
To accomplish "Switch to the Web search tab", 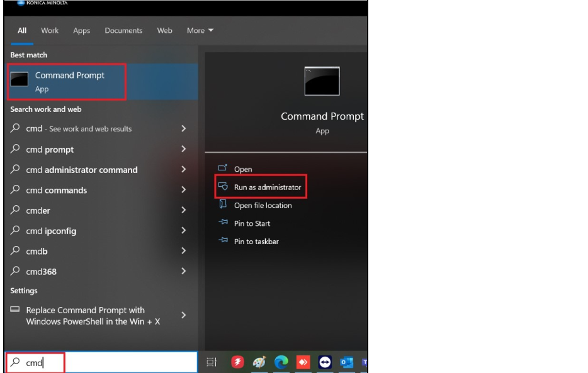I will 164,30.
